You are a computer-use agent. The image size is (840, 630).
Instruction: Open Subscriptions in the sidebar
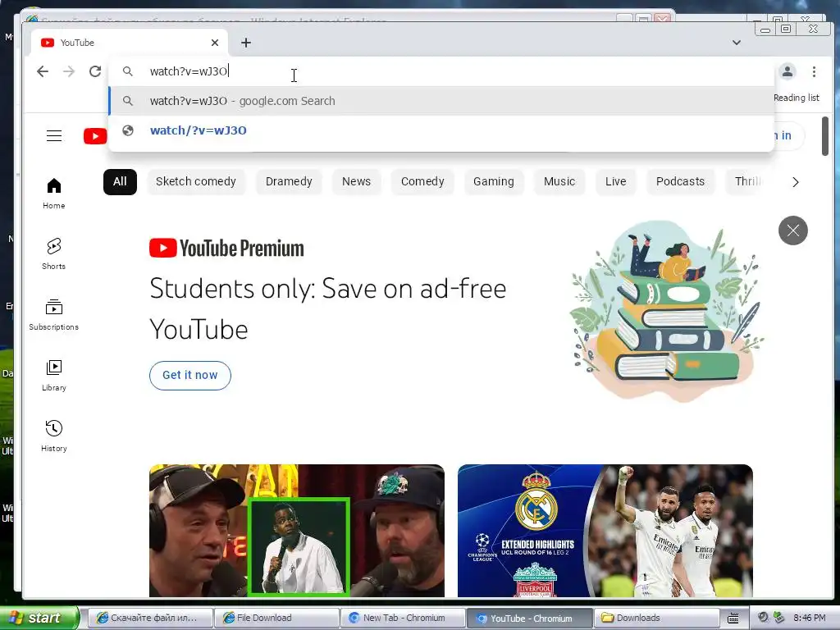pyautogui.click(x=54, y=315)
